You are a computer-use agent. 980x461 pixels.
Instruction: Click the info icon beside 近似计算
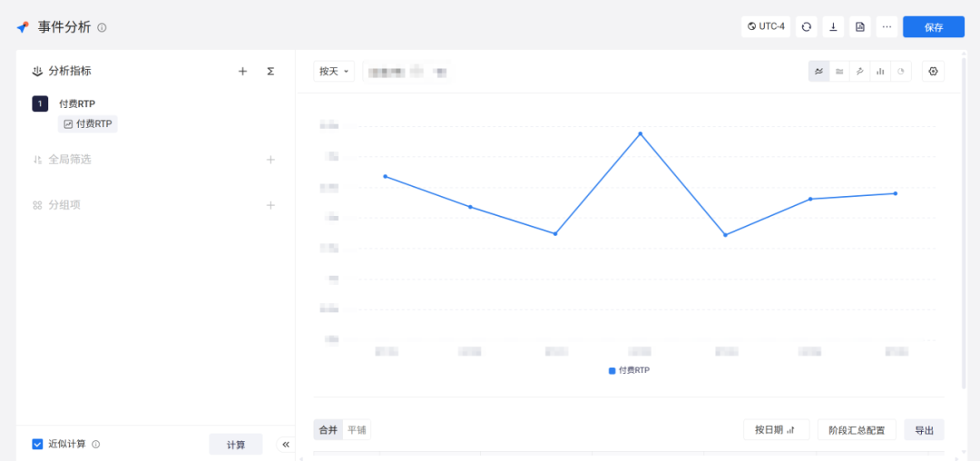tap(96, 444)
